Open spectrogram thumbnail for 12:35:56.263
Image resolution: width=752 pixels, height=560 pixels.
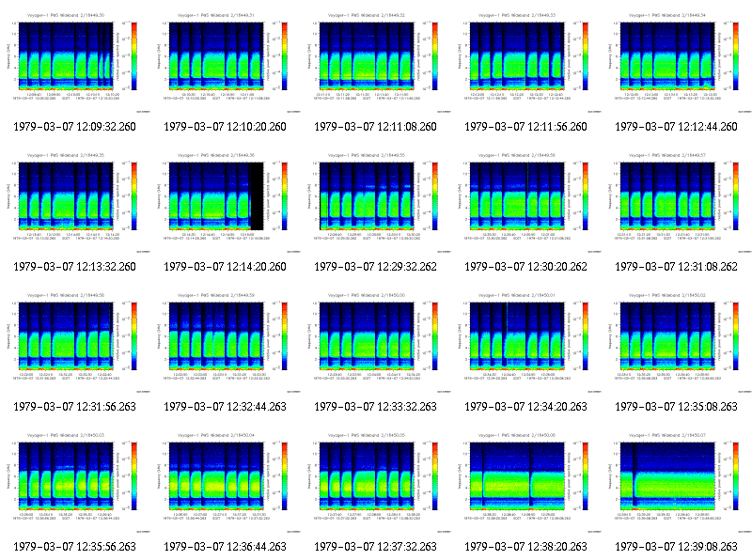click(x=75, y=482)
